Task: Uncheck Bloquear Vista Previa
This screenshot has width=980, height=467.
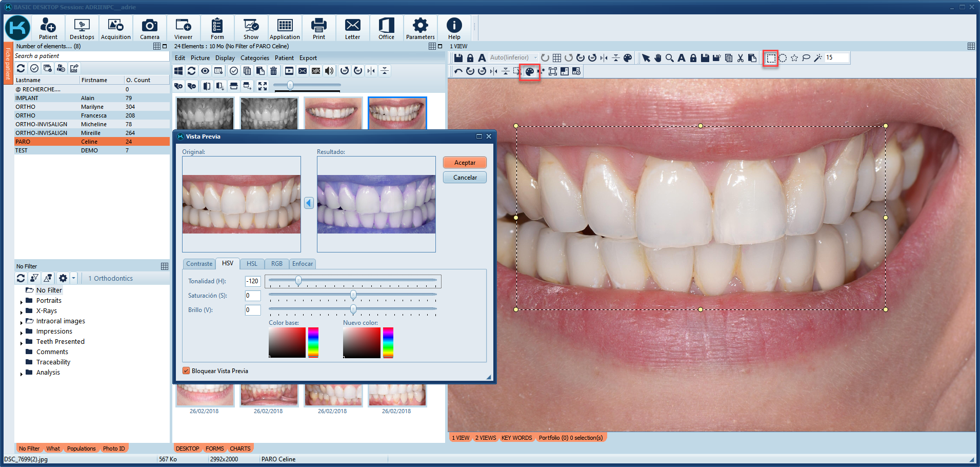Action: (x=186, y=371)
